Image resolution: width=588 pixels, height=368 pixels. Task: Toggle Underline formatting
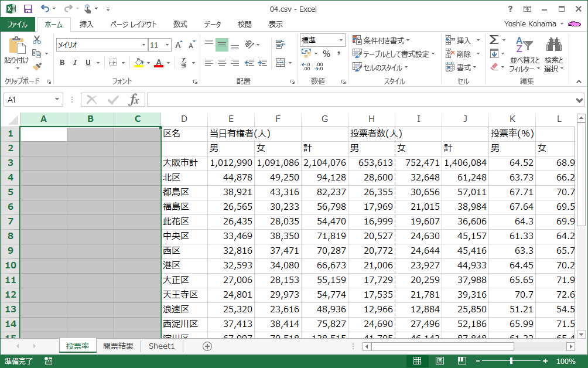pyautogui.click(x=88, y=63)
